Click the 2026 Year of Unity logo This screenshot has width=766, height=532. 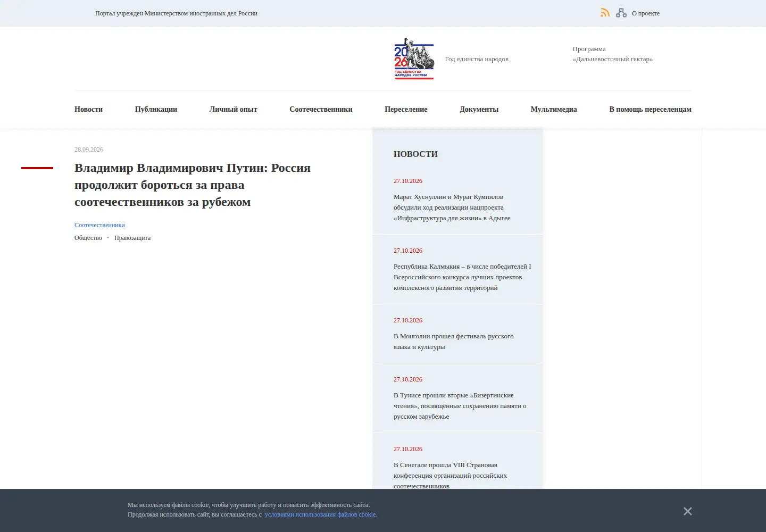[414, 59]
